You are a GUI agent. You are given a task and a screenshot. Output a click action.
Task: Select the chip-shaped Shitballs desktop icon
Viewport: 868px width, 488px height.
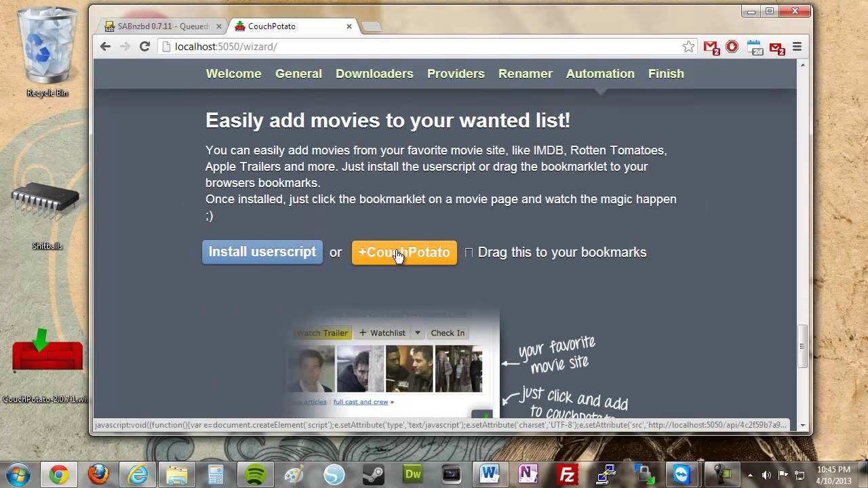47,216
